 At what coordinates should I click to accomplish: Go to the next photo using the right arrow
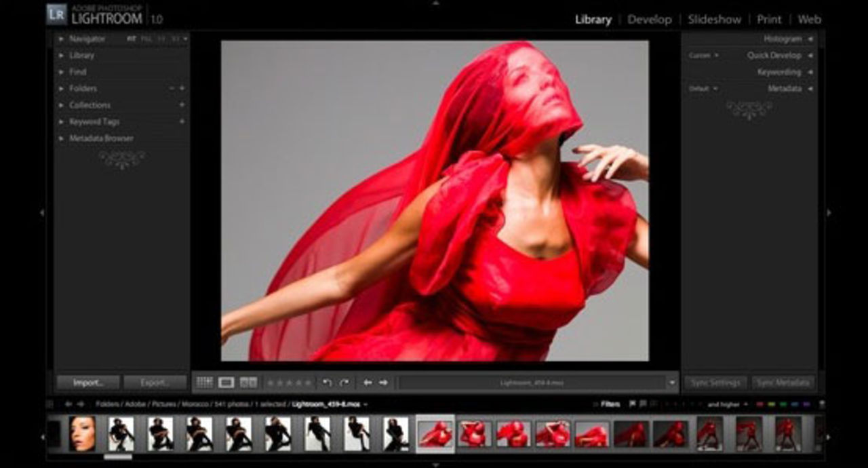pyautogui.click(x=384, y=383)
